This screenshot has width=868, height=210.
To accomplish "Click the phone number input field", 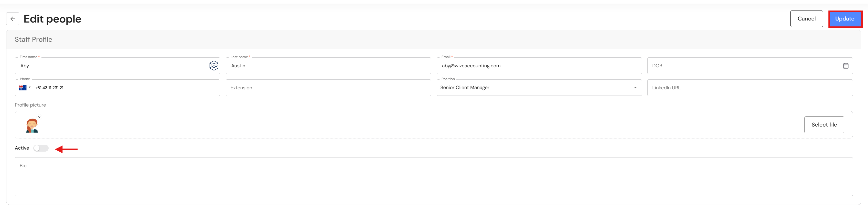I will pos(125,88).
